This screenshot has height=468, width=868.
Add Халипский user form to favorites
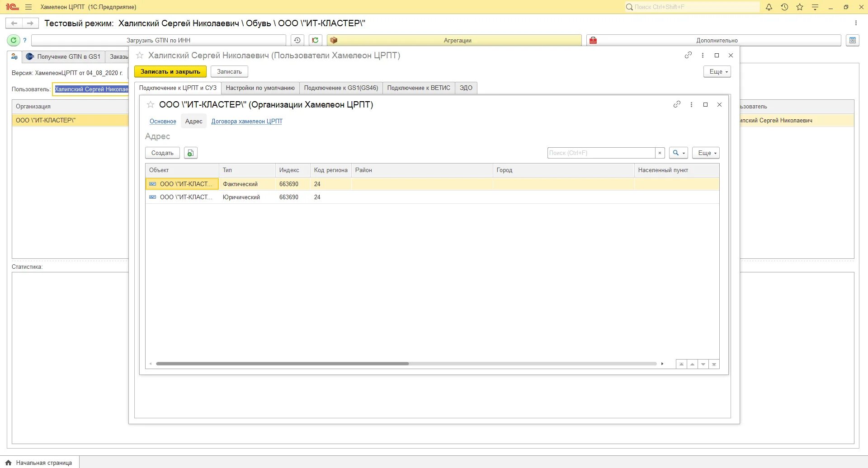click(x=140, y=55)
